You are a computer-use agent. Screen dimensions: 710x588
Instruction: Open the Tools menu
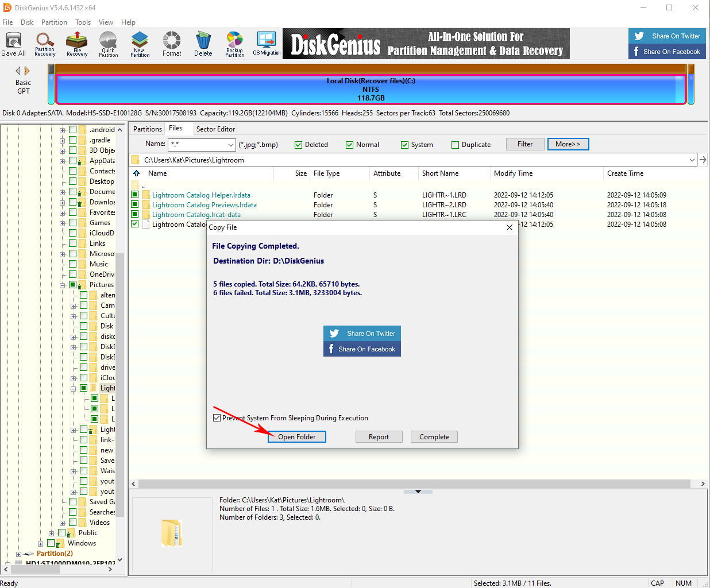point(83,22)
